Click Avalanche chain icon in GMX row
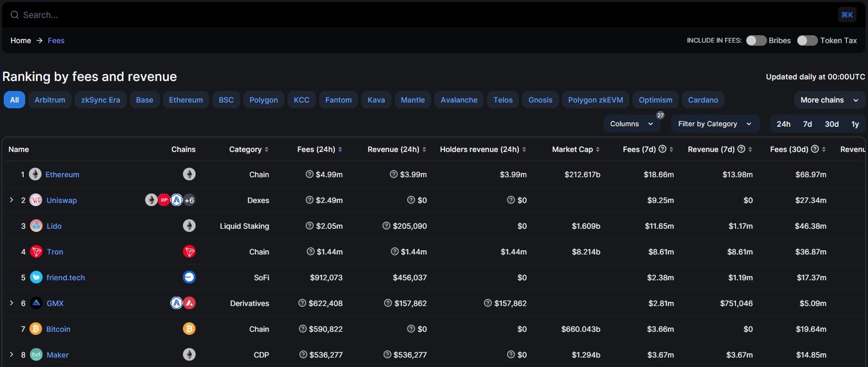This screenshot has height=367, width=868. 189,303
